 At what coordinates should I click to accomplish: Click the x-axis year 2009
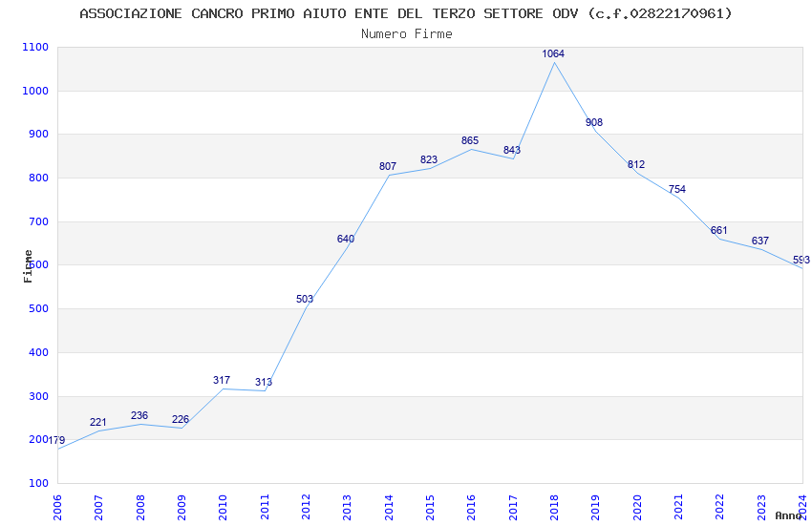click(182, 508)
